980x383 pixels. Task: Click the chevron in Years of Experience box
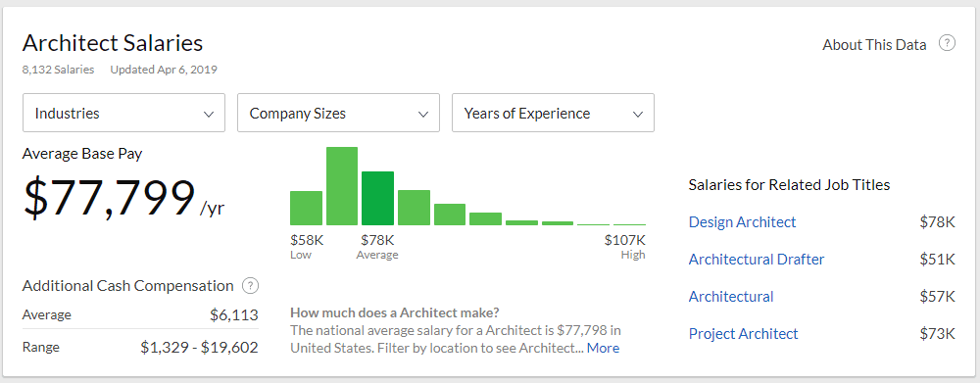coord(638,115)
